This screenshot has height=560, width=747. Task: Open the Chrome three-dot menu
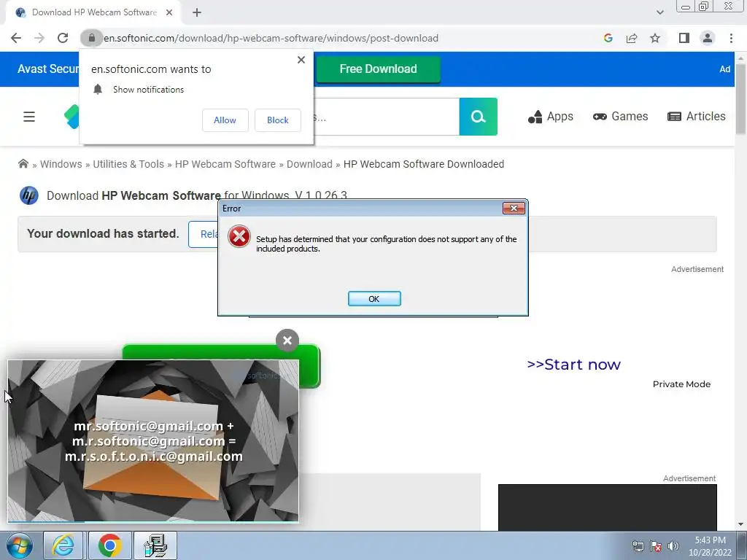(x=731, y=38)
